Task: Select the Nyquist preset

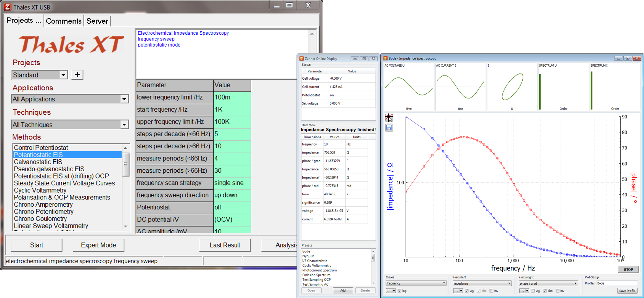Action: (x=308, y=256)
